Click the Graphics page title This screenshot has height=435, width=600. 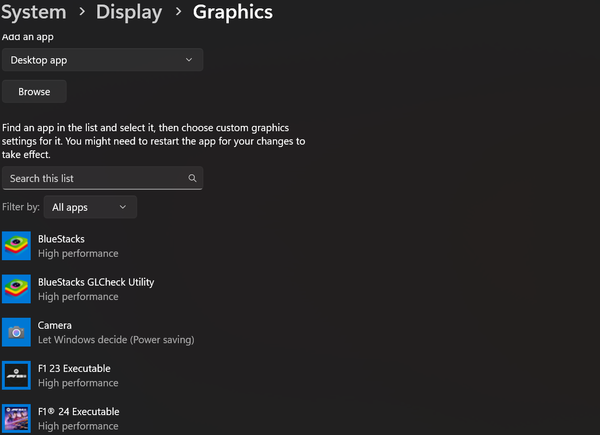coord(233,12)
